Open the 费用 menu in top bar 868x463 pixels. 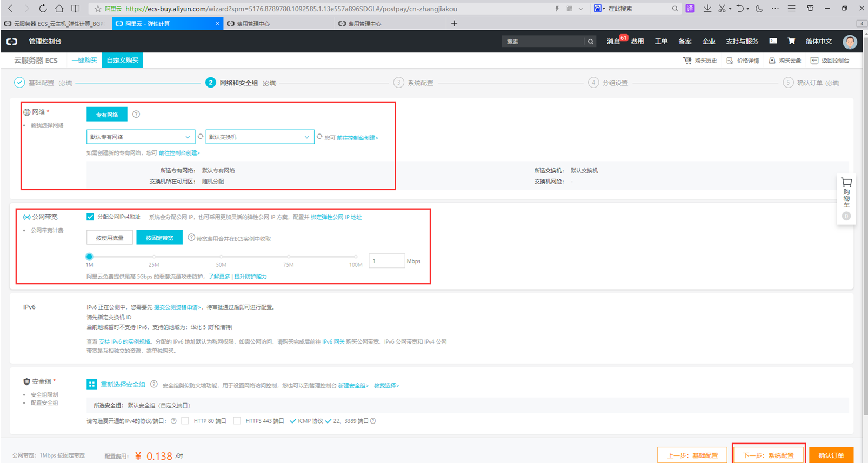point(637,42)
